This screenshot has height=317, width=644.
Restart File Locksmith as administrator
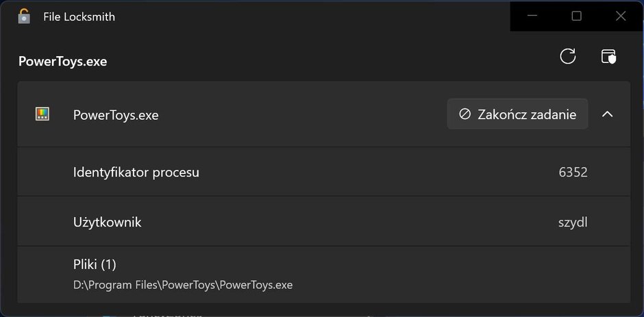[608, 56]
